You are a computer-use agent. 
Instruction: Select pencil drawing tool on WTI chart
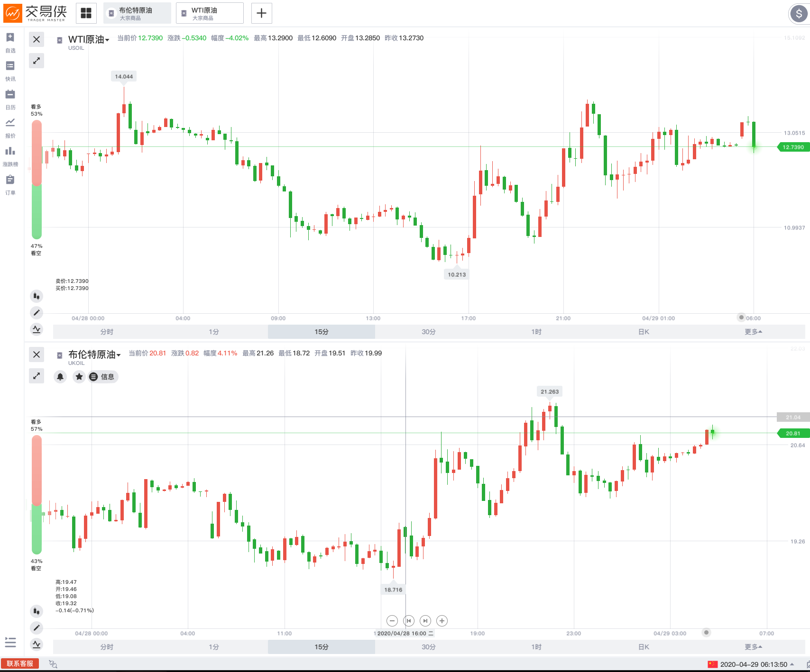pyautogui.click(x=37, y=313)
